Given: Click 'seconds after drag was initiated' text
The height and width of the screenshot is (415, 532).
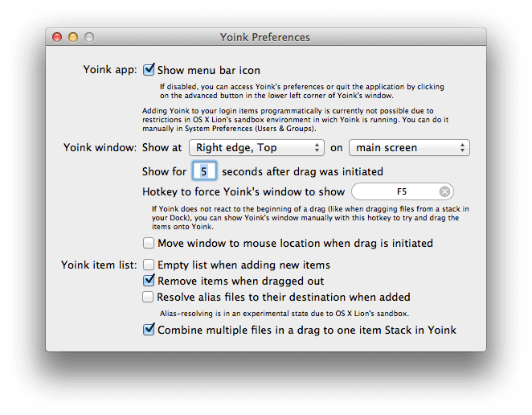Looking at the screenshot, I should click(x=303, y=171).
